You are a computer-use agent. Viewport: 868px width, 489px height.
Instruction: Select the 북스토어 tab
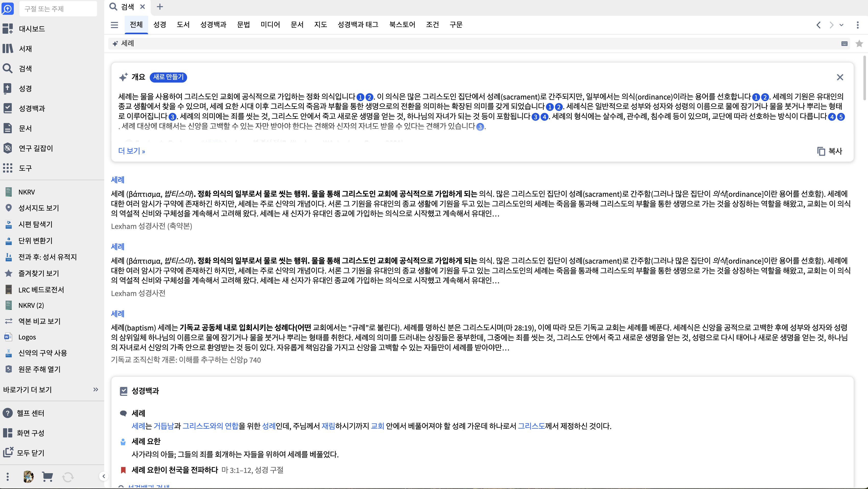tap(402, 25)
